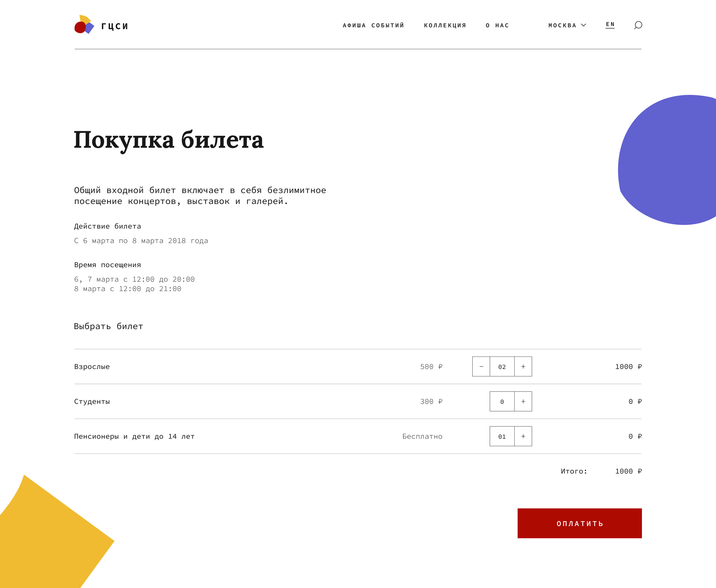
Task: Click the adult quantity field showing 02
Action: [x=502, y=367]
